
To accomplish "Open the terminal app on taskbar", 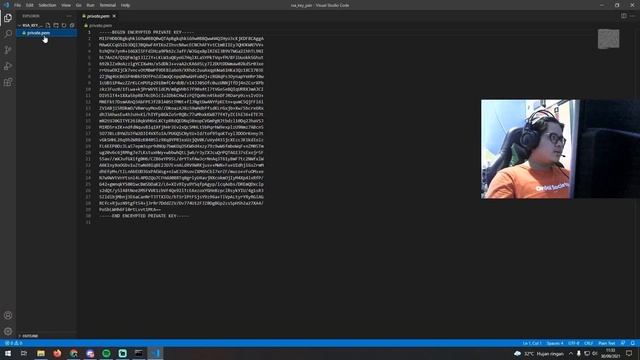I will pyautogui.click(x=139, y=353).
